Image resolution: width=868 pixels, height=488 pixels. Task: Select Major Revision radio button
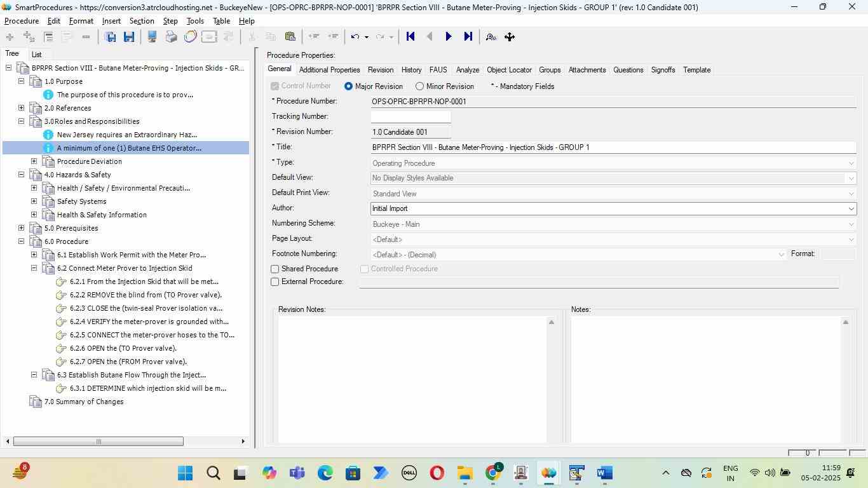[348, 86]
